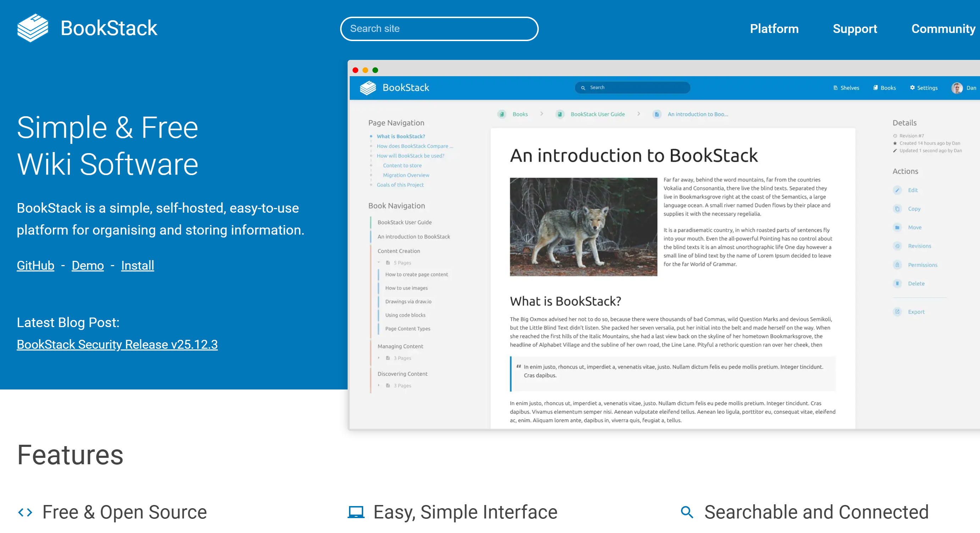
Task: Focus the Search site input field
Action: click(439, 29)
